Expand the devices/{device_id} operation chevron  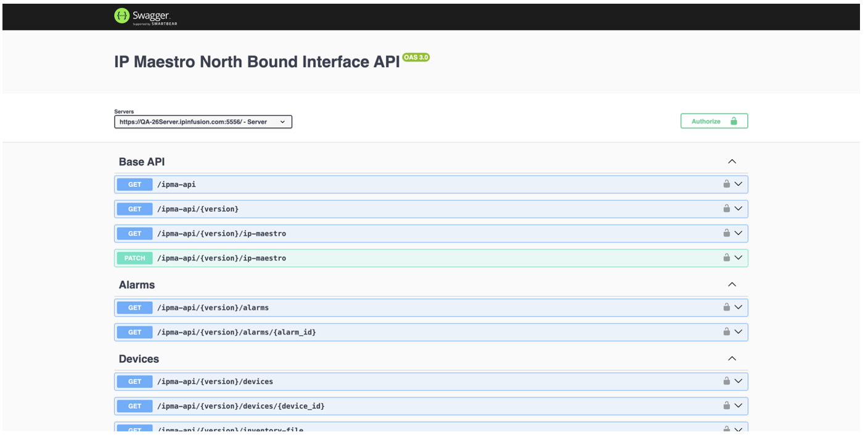(x=738, y=406)
